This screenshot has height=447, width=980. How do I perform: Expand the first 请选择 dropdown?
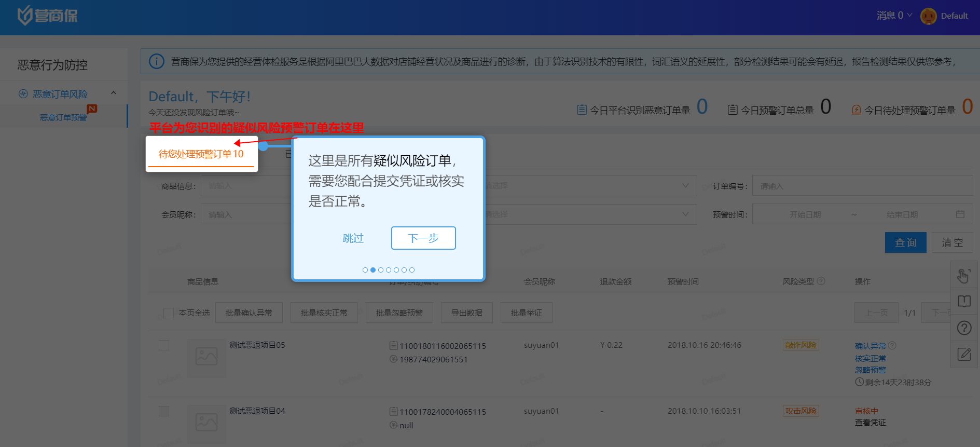pos(586,186)
